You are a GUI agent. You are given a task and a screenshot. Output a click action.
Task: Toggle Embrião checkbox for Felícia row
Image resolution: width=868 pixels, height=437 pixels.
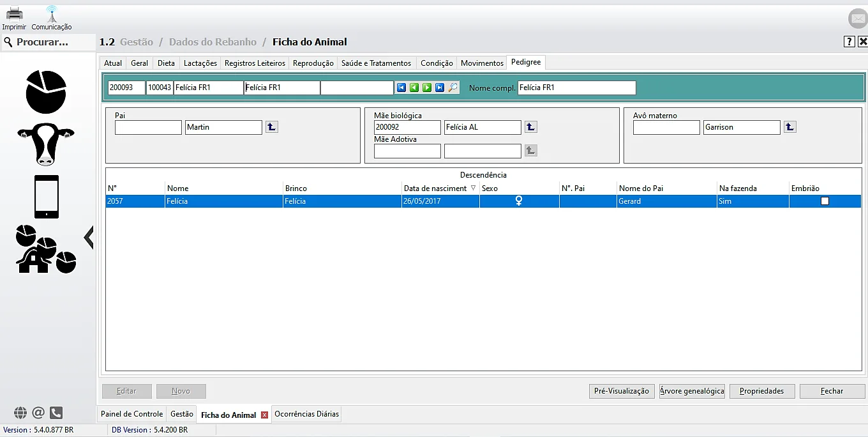825,201
